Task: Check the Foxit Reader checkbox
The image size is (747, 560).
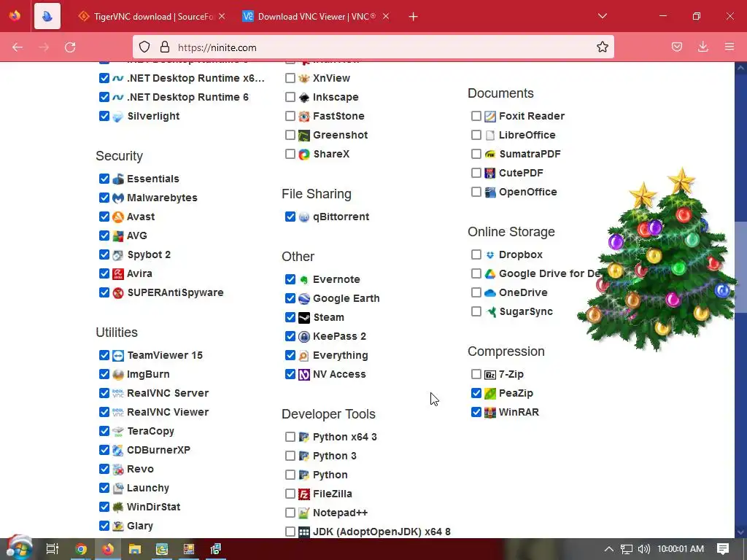Action: [476, 116]
